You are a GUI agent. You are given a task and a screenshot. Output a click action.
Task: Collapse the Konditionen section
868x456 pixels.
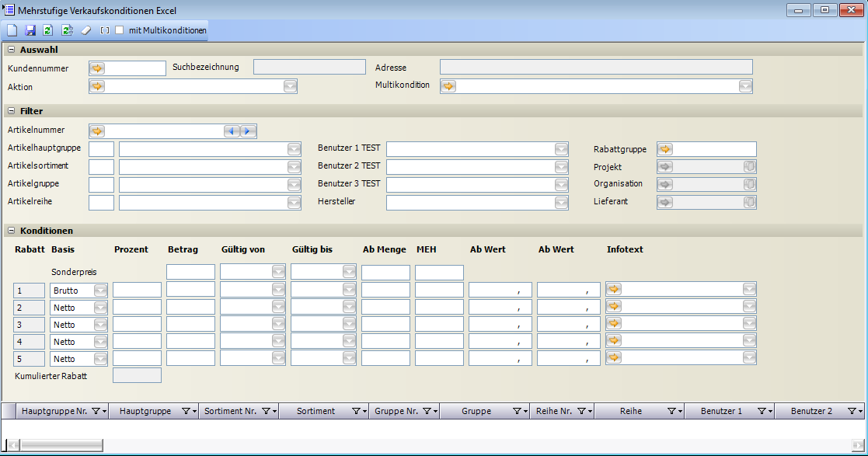click(11, 231)
